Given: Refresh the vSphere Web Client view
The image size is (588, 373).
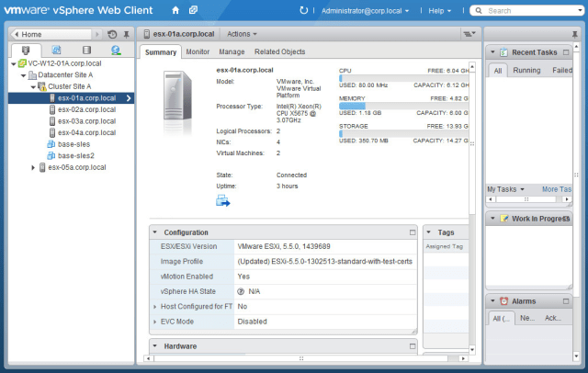Looking at the screenshot, I should [305, 10].
